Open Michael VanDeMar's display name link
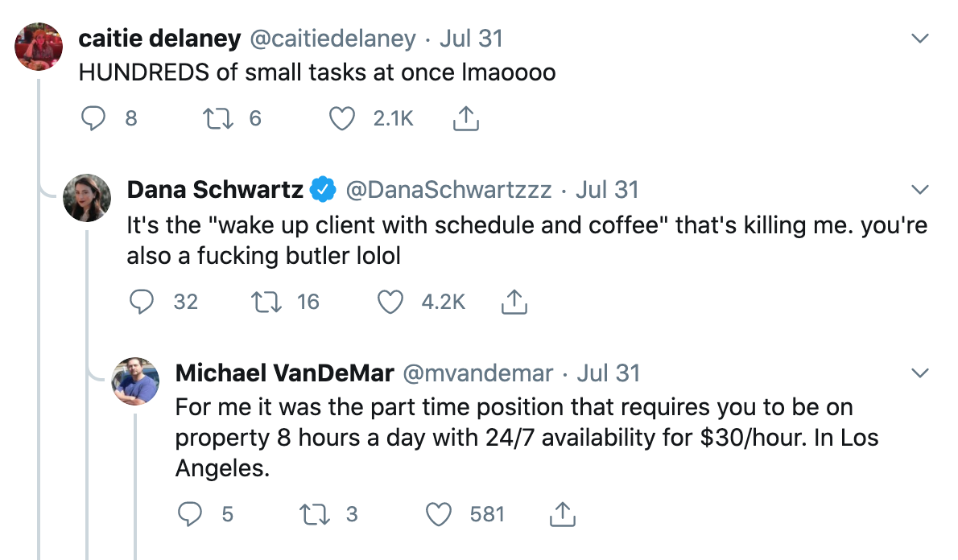Viewport: 958px width, 560px height. tap(284, 373)
